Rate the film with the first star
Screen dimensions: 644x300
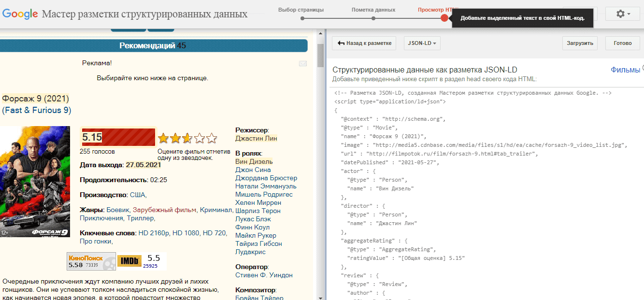163,139
